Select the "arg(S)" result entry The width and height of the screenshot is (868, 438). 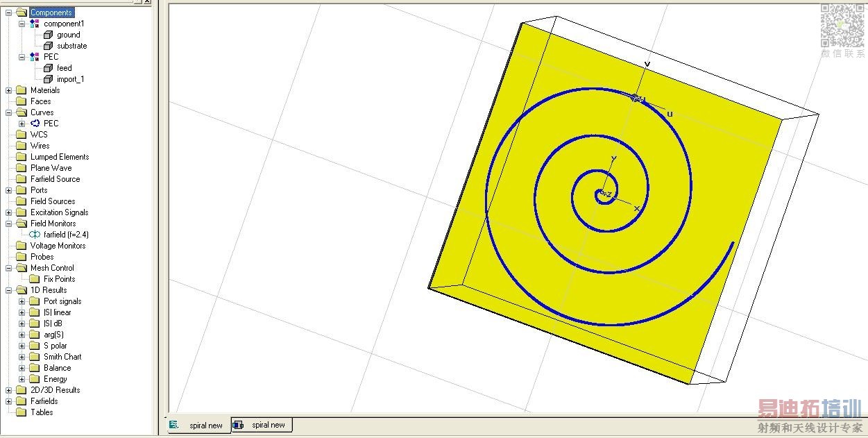pyautogui.click(x=54, y=335)
